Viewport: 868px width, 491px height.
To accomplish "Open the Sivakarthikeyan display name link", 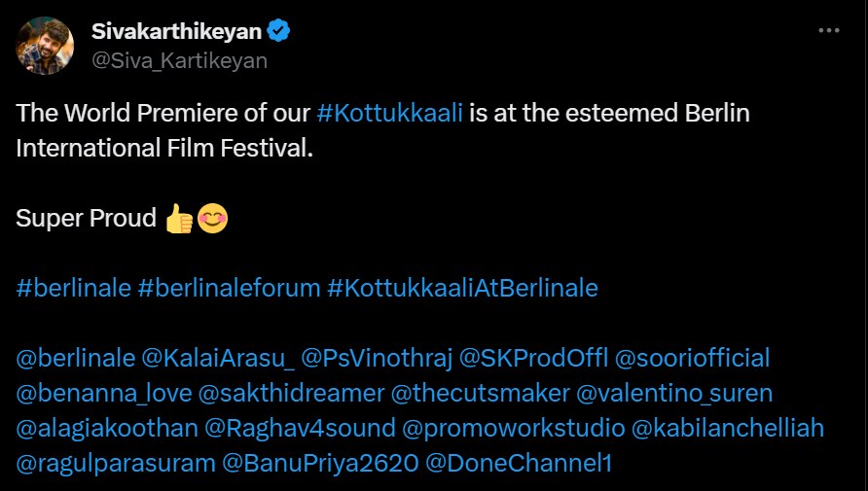I will coord(176,31).
